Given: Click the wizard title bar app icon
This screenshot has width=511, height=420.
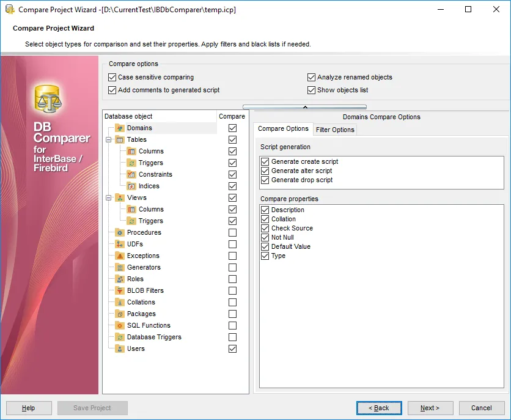Looking at the screenshot, I should 10,9.
